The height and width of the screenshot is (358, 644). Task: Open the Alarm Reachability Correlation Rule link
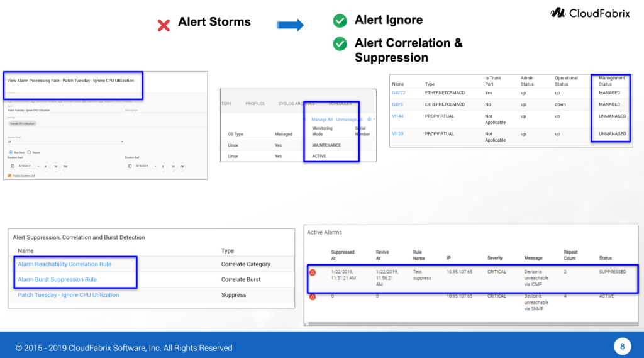point(64,264)
